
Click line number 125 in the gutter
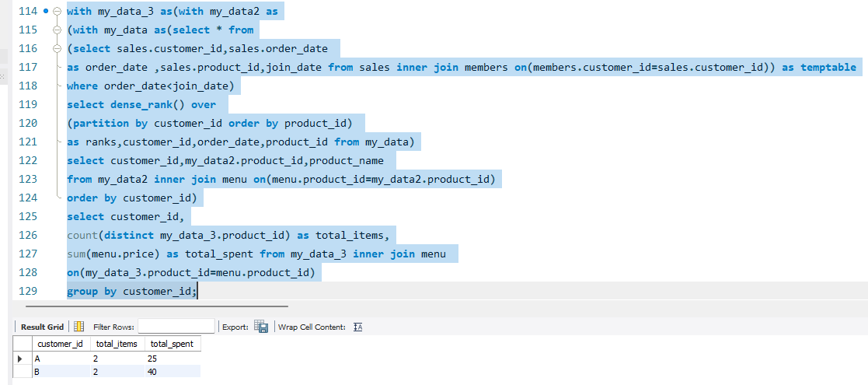click(28, 216)
